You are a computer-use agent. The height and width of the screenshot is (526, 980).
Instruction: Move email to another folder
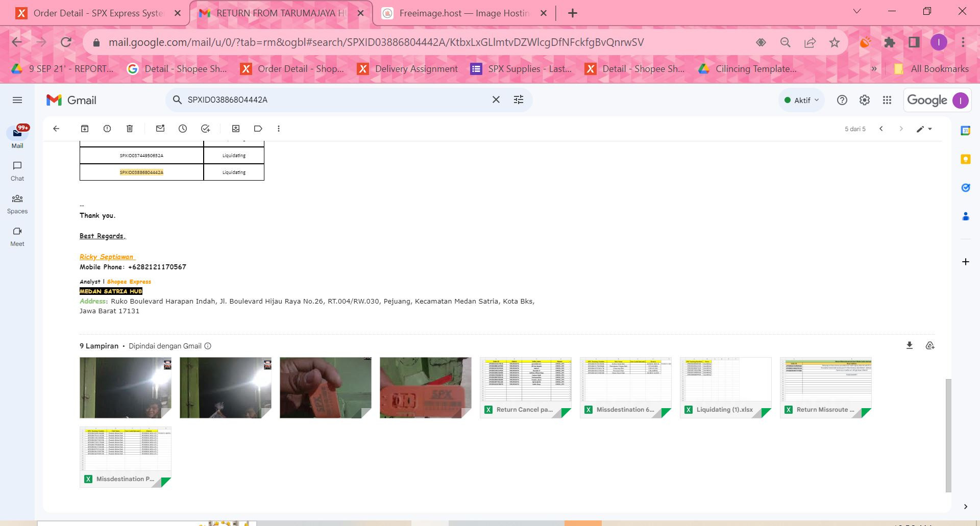(236, 129)
